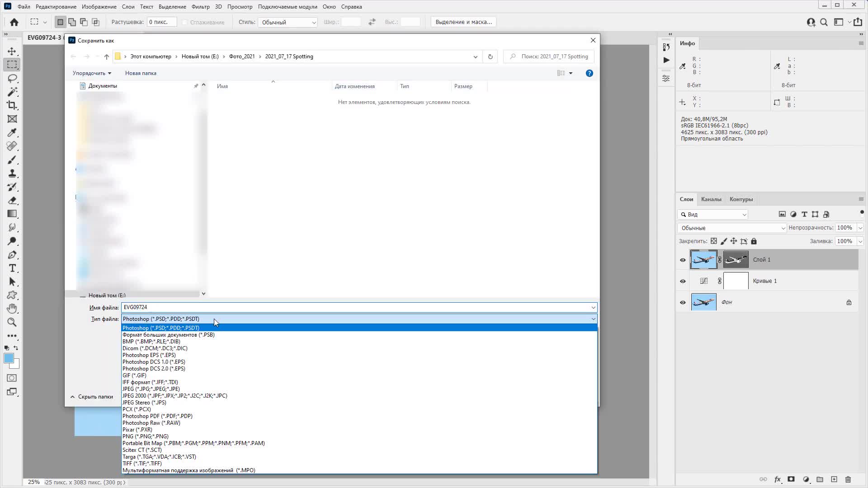Viewport: 868px width, 488px height.
Task: Click the foreground color swatch
Action: [9, 358]
